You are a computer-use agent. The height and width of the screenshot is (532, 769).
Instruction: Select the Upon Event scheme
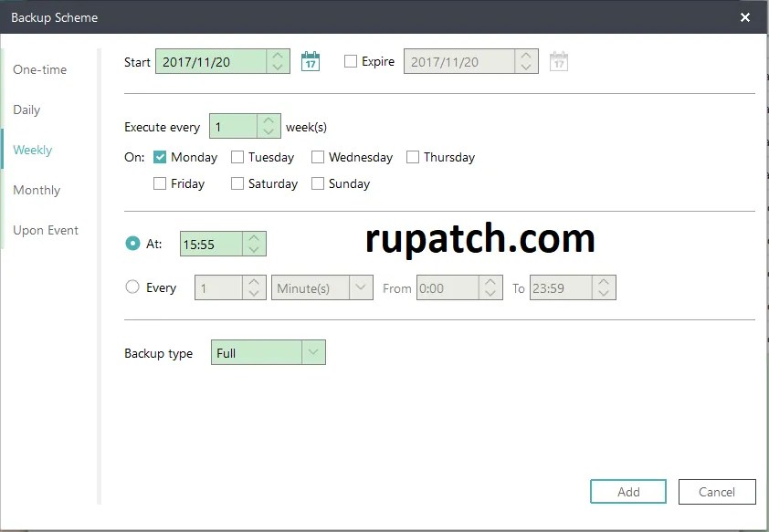pyautogui.click(x=46, y=230)
